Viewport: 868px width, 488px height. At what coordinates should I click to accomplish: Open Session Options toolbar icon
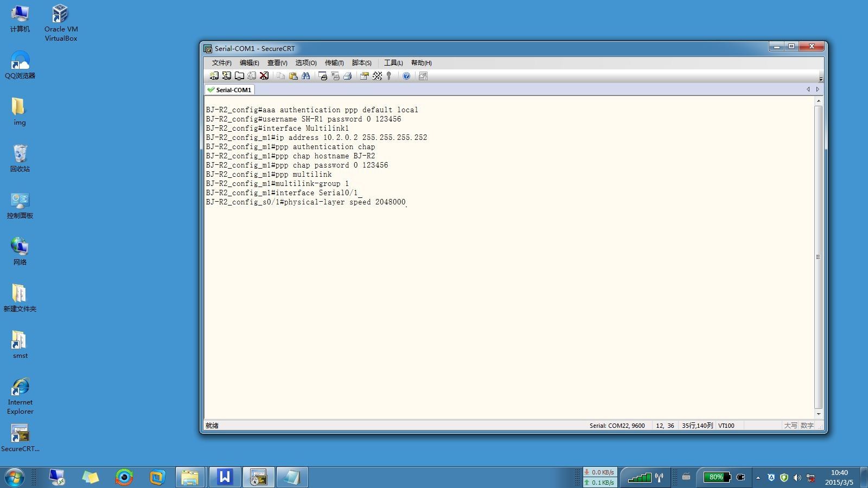[364, 76]
